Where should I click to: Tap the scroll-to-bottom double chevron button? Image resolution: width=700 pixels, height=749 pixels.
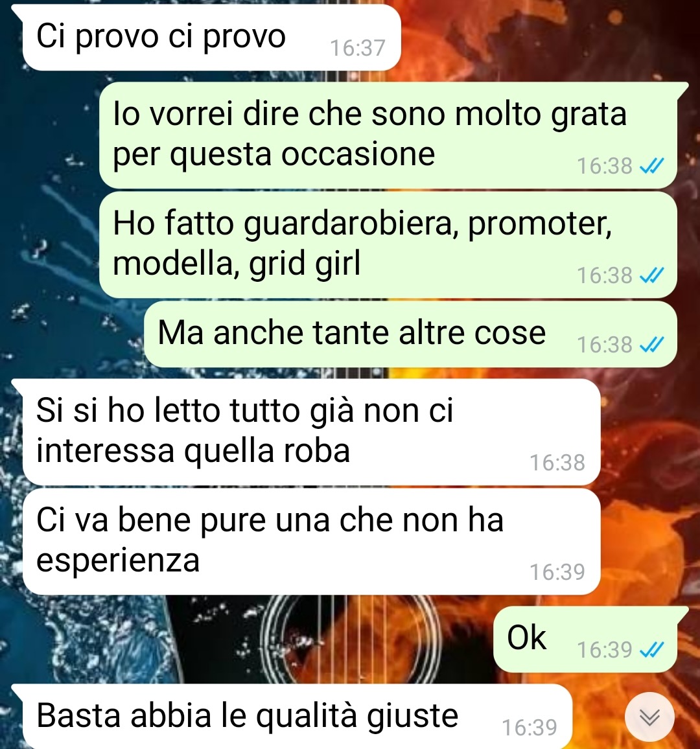pyautogui.click(x=649, y=717)
